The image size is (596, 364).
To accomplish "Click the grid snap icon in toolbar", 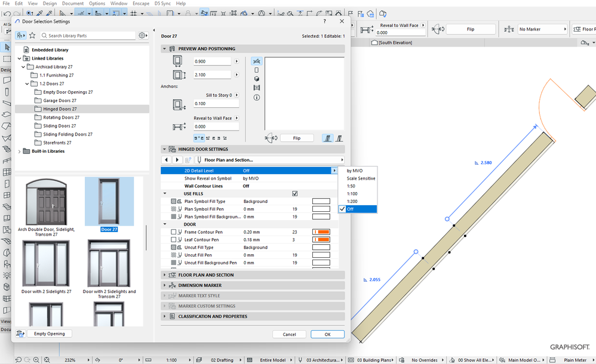I will click(134, 14).
